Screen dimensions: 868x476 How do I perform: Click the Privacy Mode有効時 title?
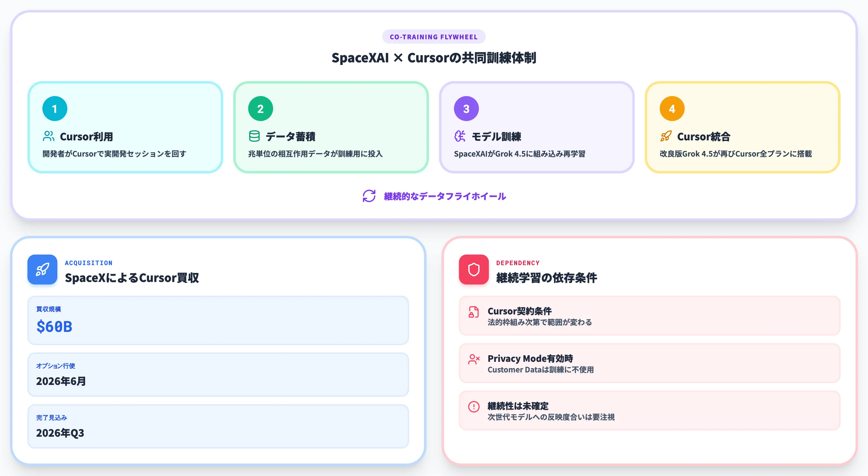(530, 358)
